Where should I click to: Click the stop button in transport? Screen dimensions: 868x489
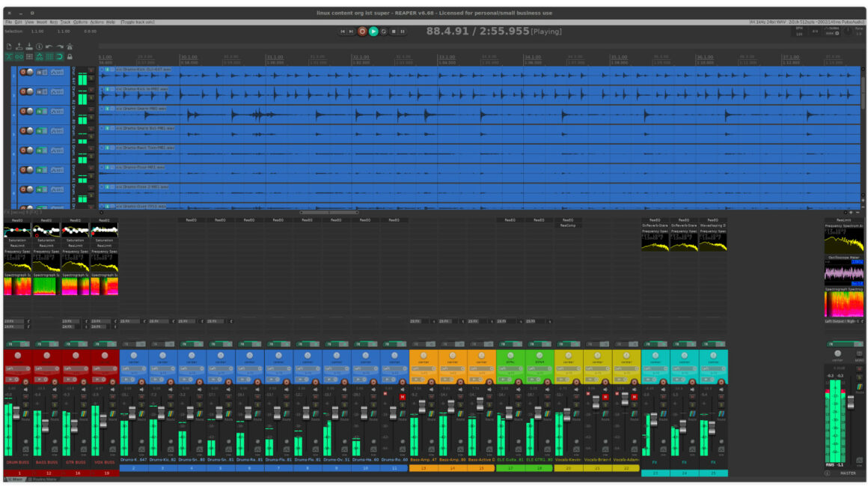click(393, 31)
